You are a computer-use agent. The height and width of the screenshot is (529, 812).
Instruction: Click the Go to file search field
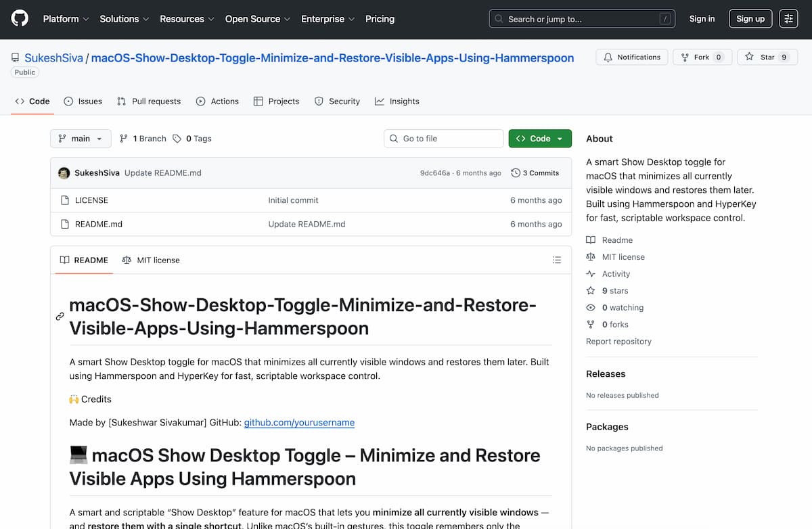pos(443,138)
